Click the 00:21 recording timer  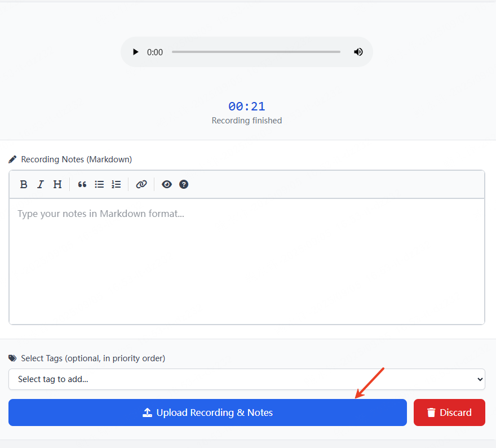coord(247,107)
